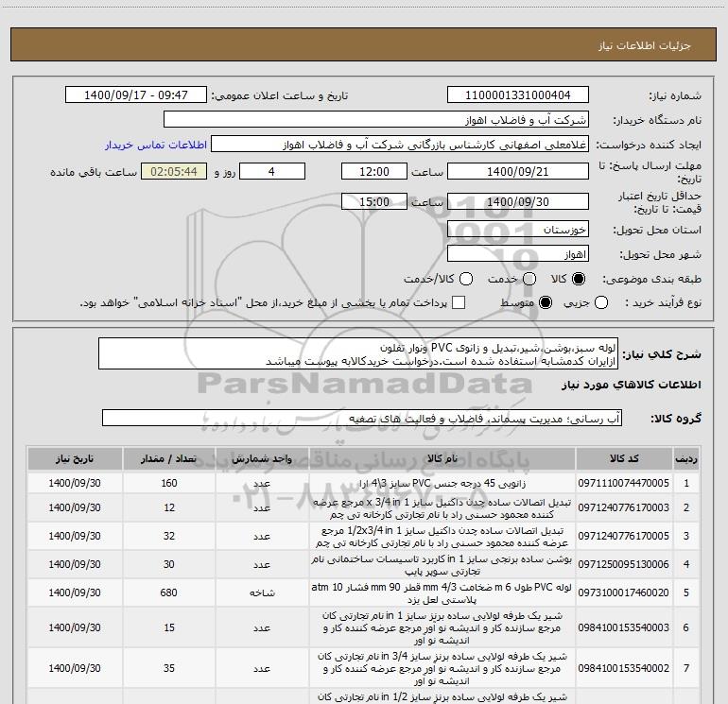Click the PVC pipe 6 m item name

click(442, 593)
